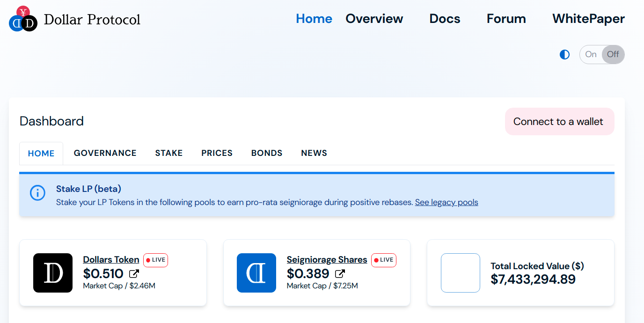The width and height of the screenshot is (644, 323).
Task: Open WhitePaper in the top navigation
Action: tap(588, 19)
